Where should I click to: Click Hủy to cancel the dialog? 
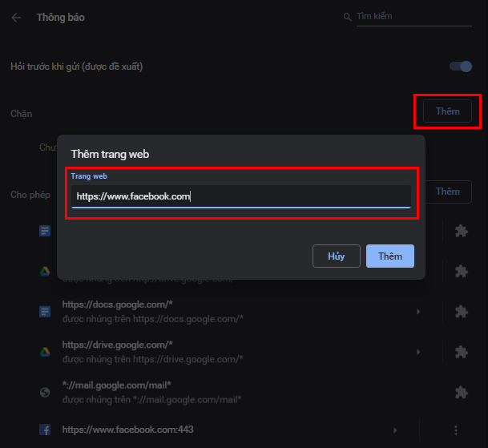[336, 256]
